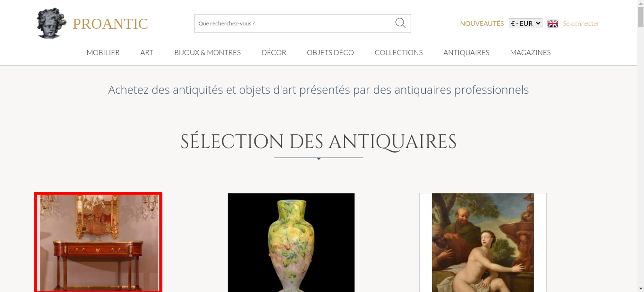Open the MAGAZINES menu

[530, 52]
